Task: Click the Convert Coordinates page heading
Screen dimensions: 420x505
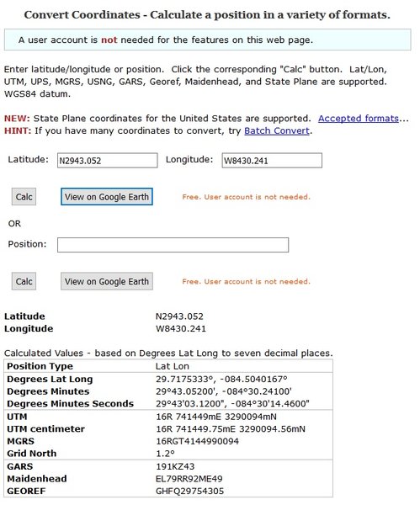Action: point(207,15)
